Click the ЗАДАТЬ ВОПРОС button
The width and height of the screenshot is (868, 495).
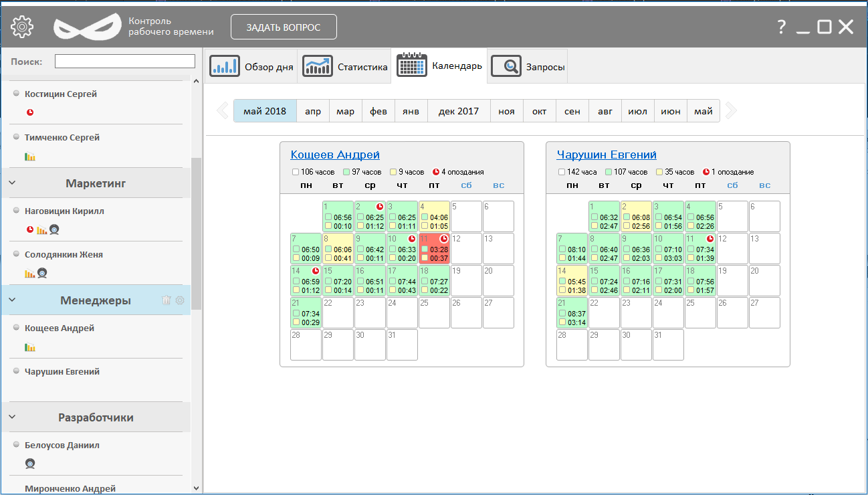pyautogui.click(x=284, y=27)
